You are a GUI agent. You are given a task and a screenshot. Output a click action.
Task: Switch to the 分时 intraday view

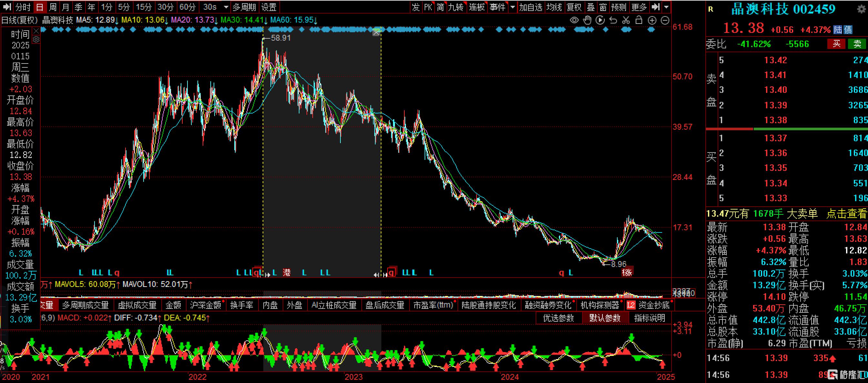23,7
